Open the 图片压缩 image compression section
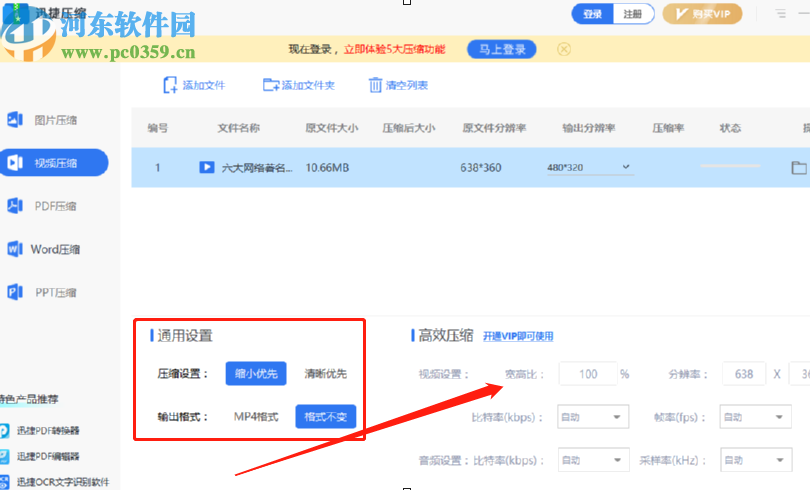 (55, 120)
